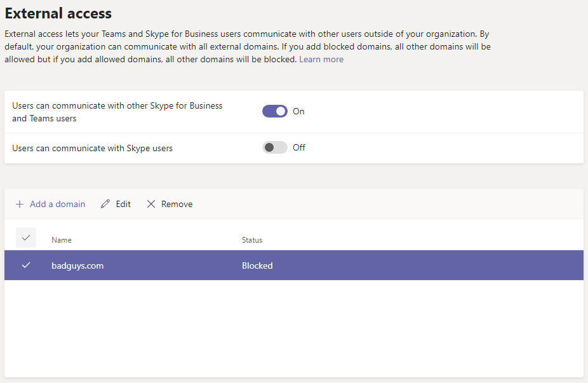Click the X Remove icon

coord(151,204)
